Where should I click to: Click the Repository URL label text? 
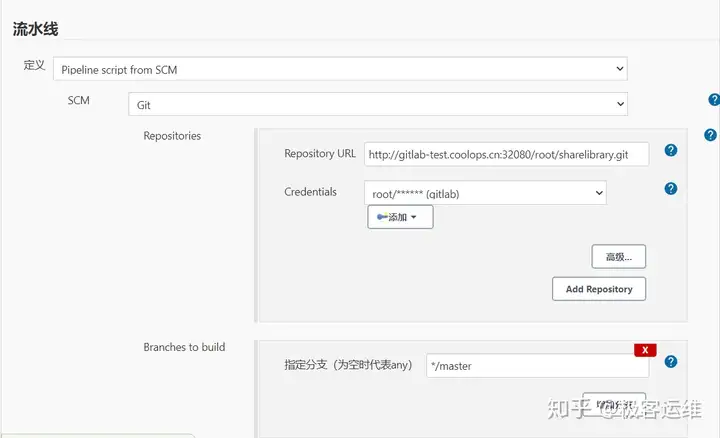(x=320, y=153)
